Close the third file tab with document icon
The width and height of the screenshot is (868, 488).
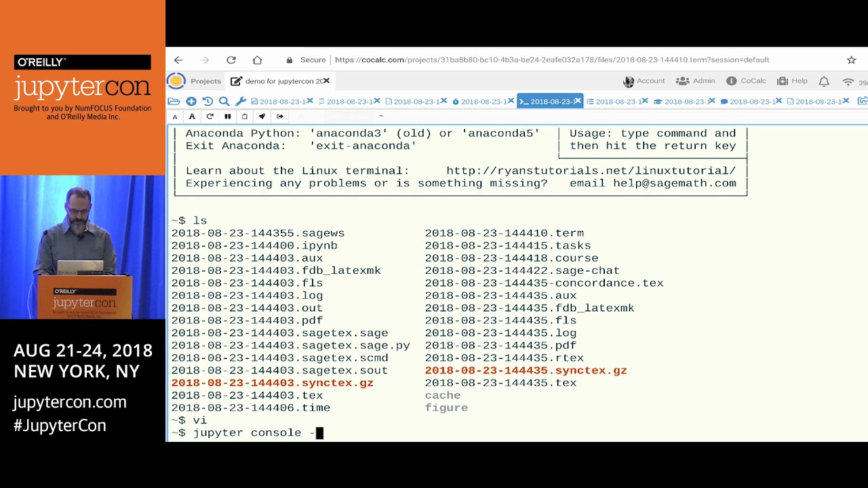[444, 102]
